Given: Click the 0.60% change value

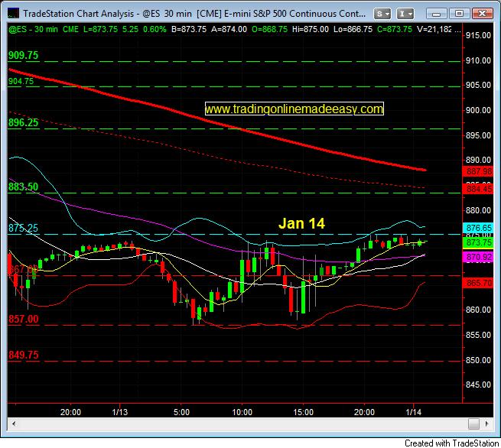Looking at the screenshot, I should pyautogui.click(x=155, y=29).
